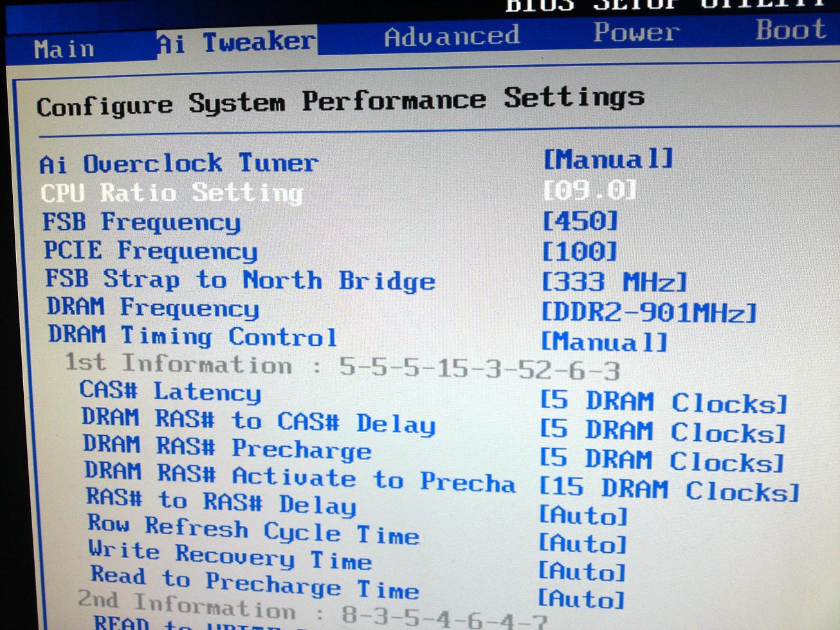Change Row Refresh Cycle Time [Auto] value
This screenshot has height=630, width=840.
pyautogui.click(x=582, y=544)
